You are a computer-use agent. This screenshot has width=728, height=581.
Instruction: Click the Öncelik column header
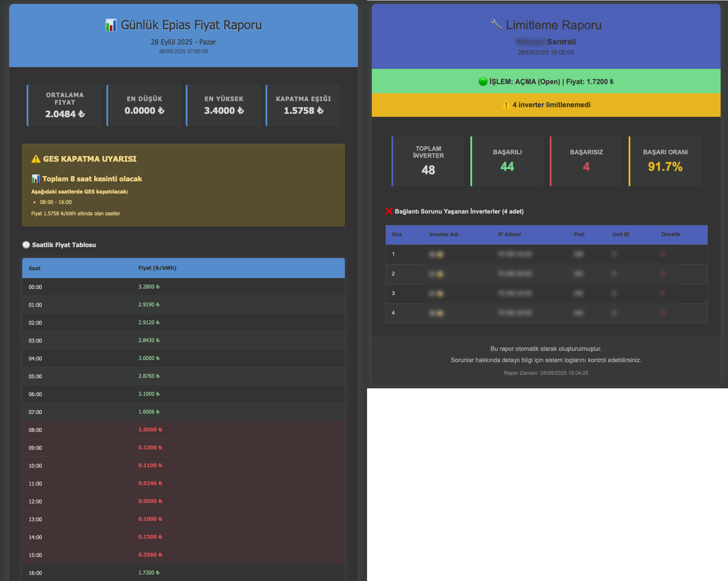(x=670, y=234)
